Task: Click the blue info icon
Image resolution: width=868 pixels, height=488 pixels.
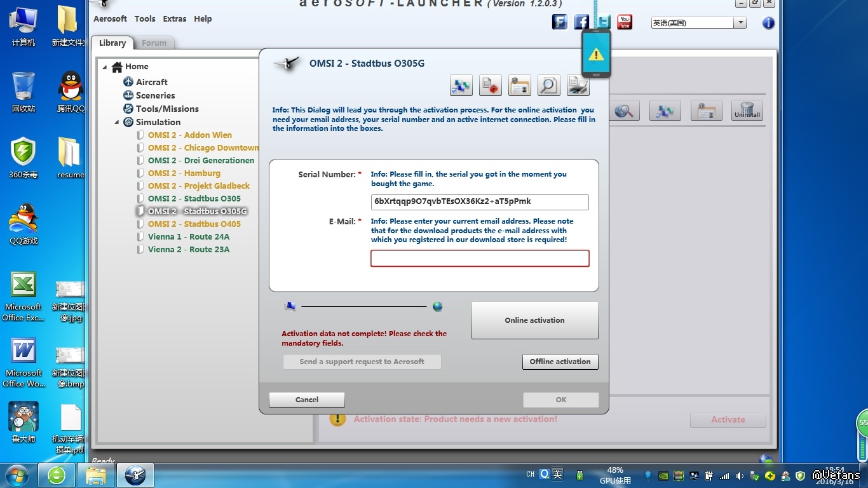Action: (768, 23)
